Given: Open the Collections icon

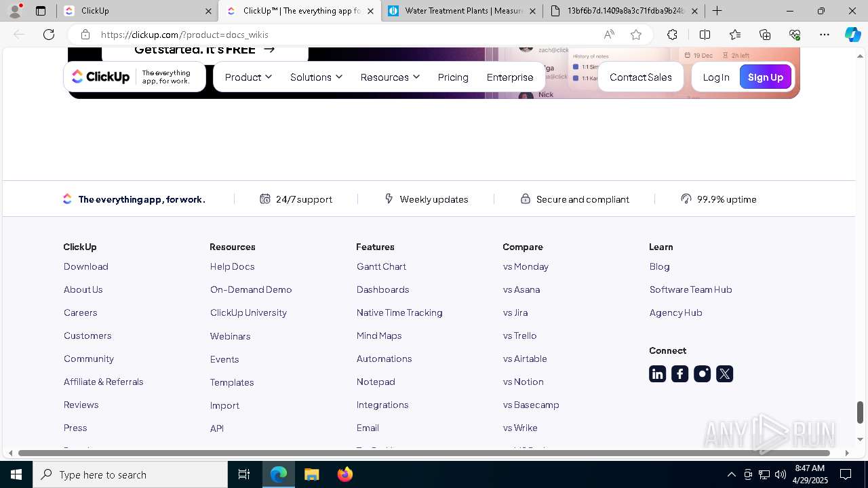Looking at the screenshot, I should pos(765,35).
